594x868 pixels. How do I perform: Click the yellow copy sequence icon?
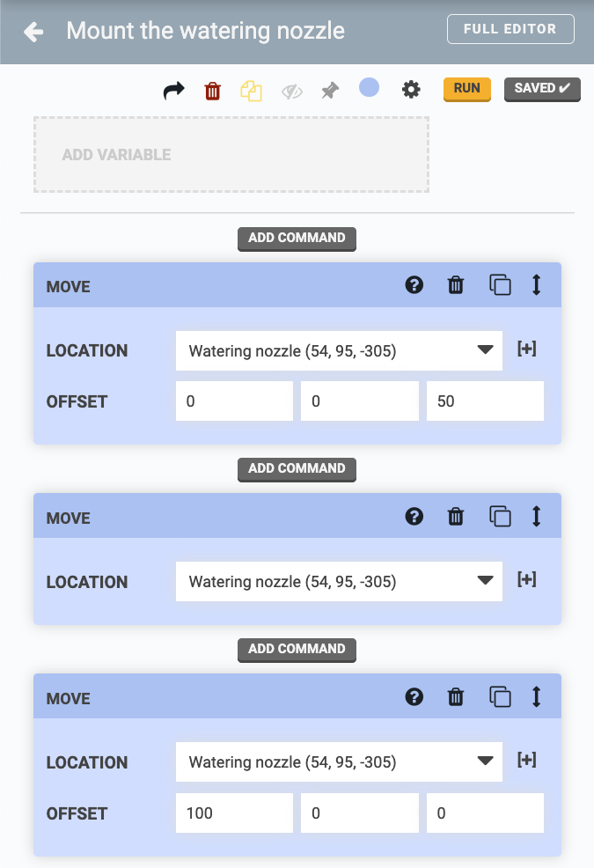click(x=252, y=90)
